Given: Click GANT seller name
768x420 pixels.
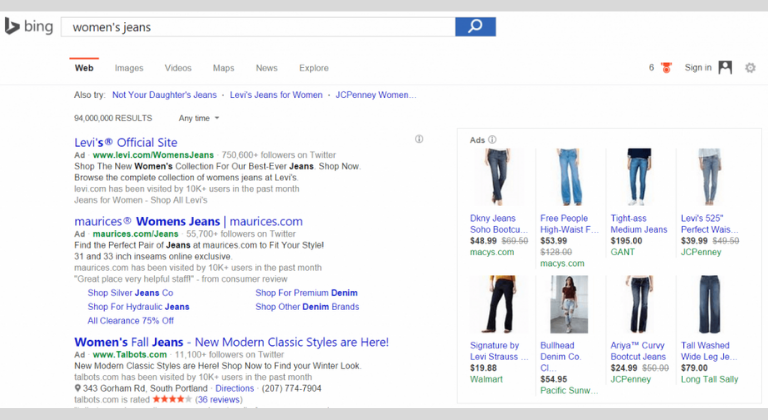Looking at the screenshot, I should (623, 252).
